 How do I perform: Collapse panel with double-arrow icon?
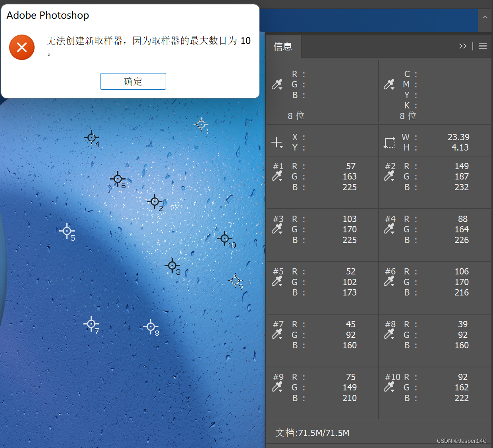463,46
